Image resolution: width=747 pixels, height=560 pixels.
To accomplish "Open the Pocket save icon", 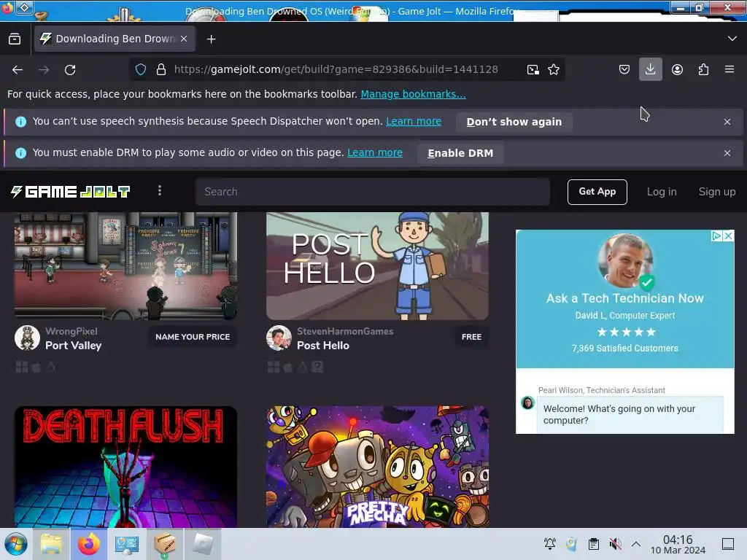I will coord(624,69).
